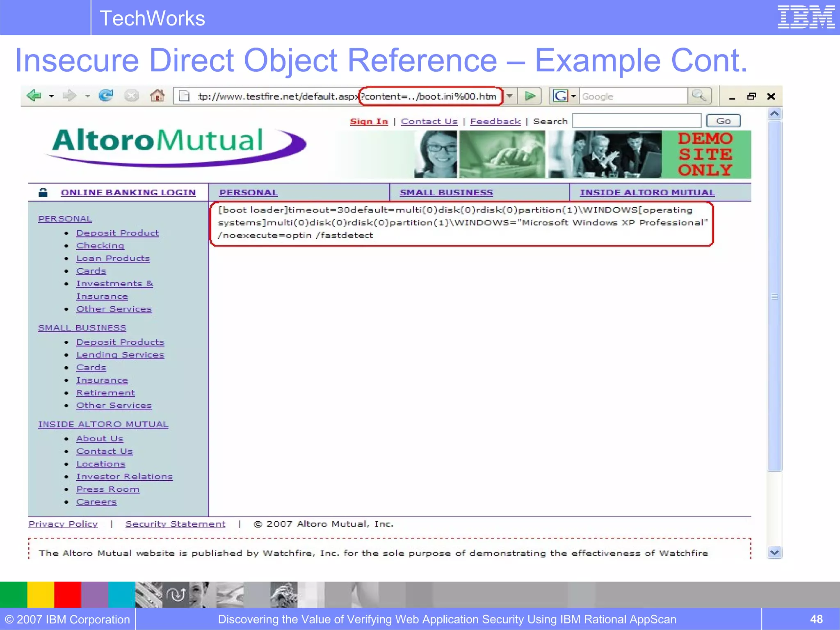Viewport: 840px width, 630px height.
Task: Click the lock icon beside Online Banking Login
Action: tap(43, 192)
